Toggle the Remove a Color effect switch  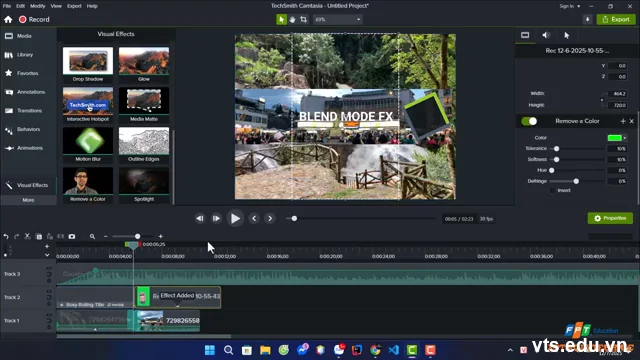coord(529,121)
